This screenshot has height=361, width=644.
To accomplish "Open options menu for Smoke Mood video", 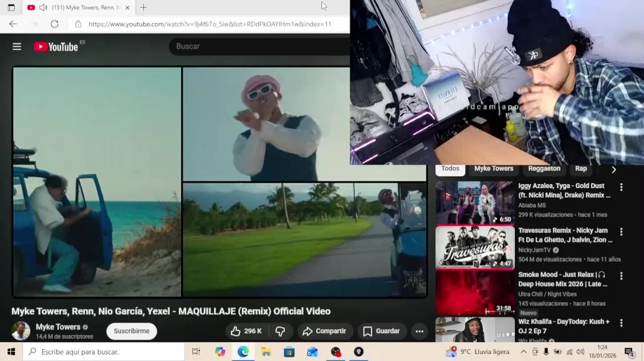I will (x=621, y=276).
